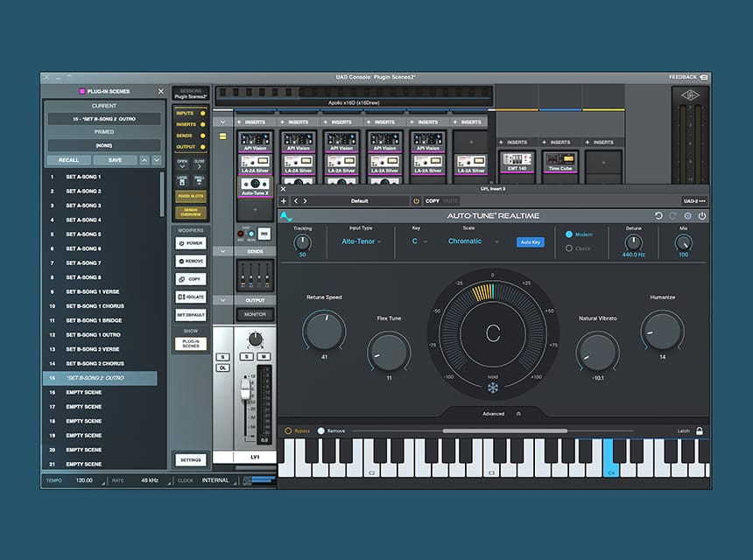Click the Auto-Tune settings gear icon
753x560 pixels.
[x=687, y=216]
